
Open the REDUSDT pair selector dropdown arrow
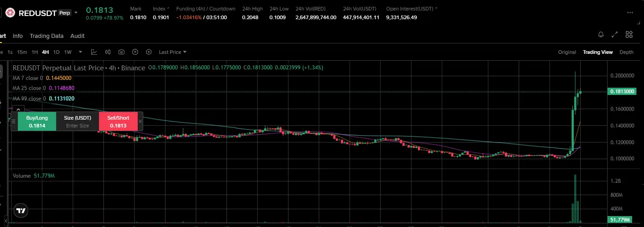[x=76, y=13]
